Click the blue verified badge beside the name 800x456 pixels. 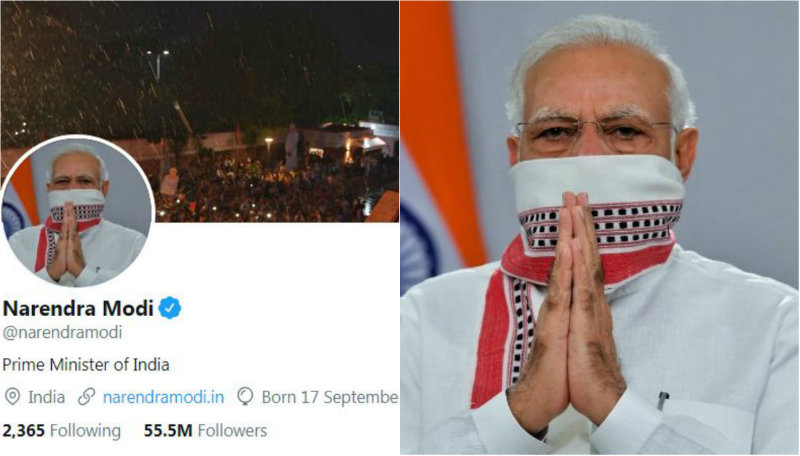(170, 308)
